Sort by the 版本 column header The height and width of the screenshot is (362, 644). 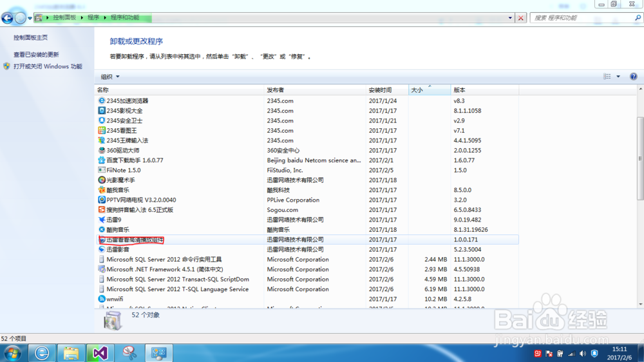485,90
